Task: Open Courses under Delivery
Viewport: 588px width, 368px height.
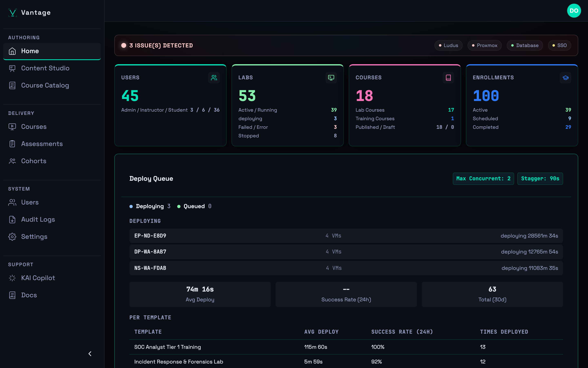Action: [52, 127]
